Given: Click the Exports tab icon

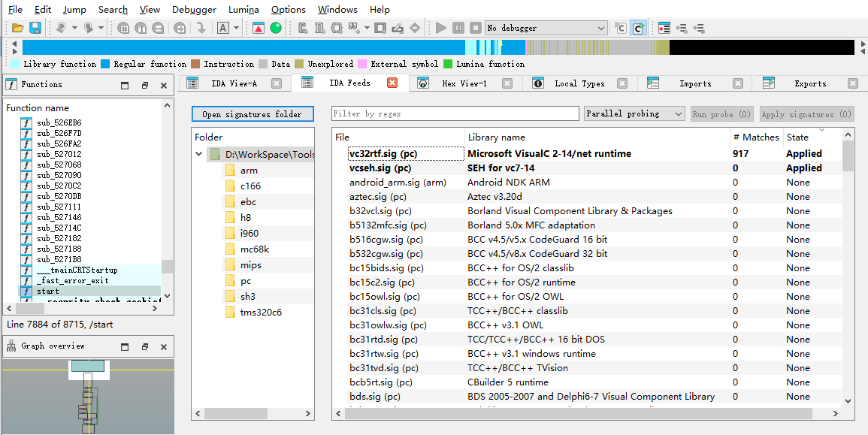Looking at the screenshot, I should 768,83.
